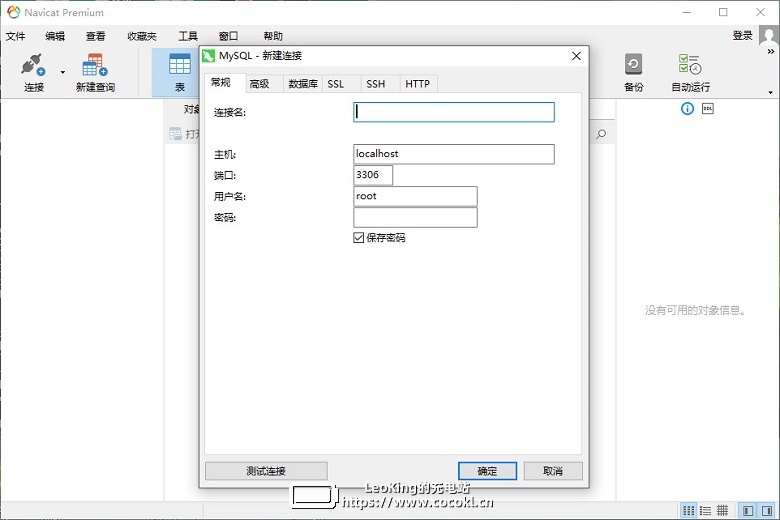Switch to the SSL tab
Image resolution: width=780 pixels, height=520 pixels.
click(x=341, y=84)
